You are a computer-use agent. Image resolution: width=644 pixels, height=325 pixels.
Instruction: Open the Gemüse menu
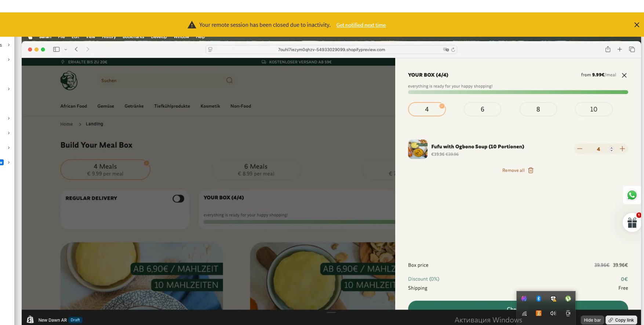pos(106,106)
